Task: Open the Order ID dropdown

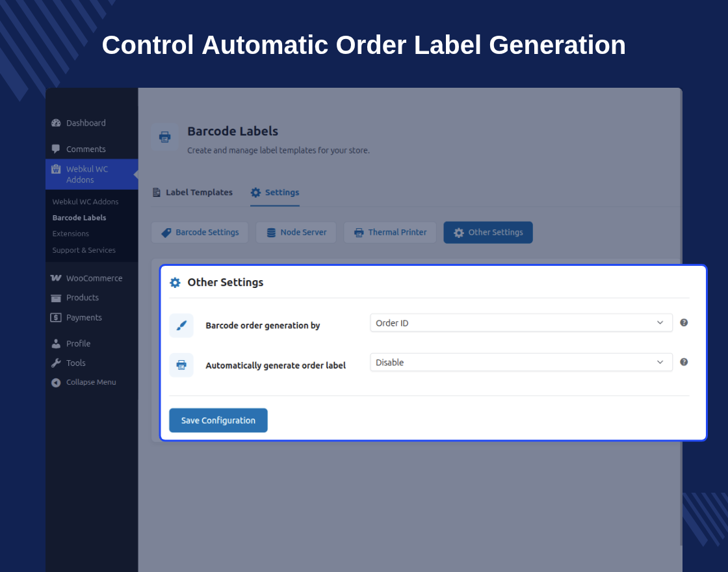Action: point(521,323)
